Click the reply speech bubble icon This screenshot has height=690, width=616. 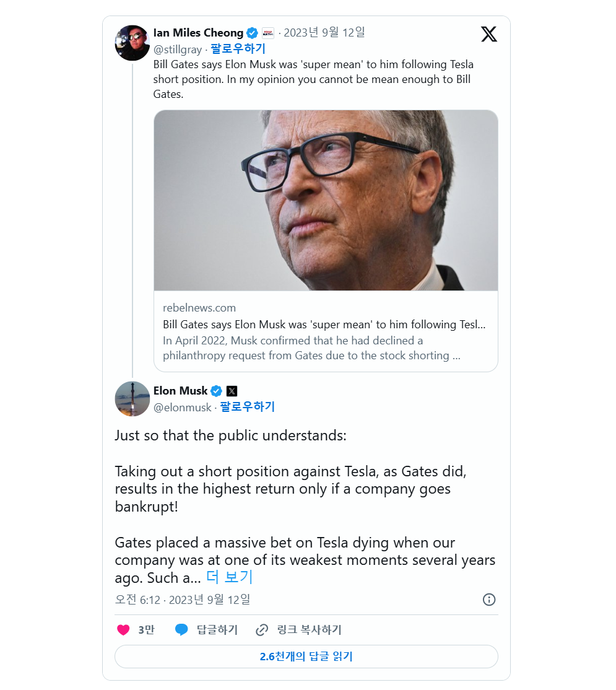tap(181, 630)
